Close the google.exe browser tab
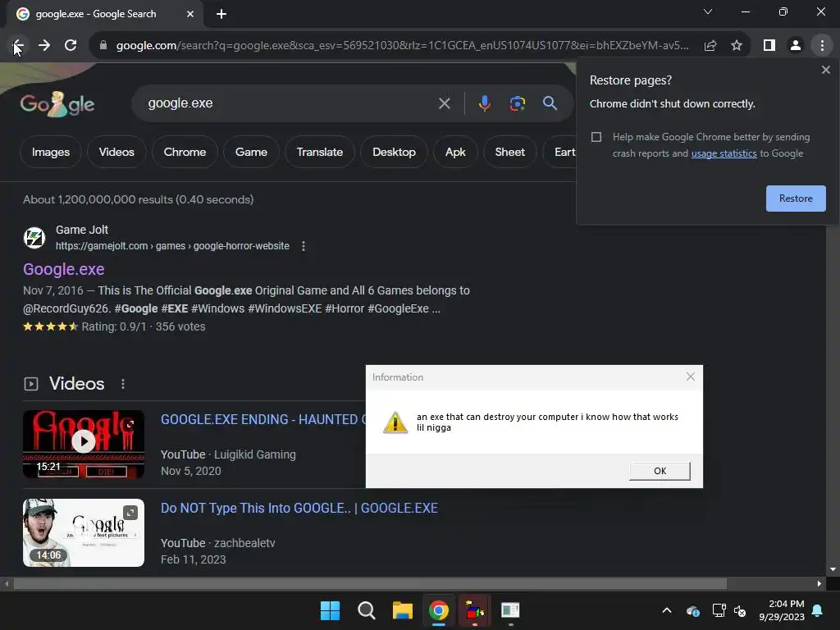The width and height of the screenshot is (840, 630). [190, 15]
